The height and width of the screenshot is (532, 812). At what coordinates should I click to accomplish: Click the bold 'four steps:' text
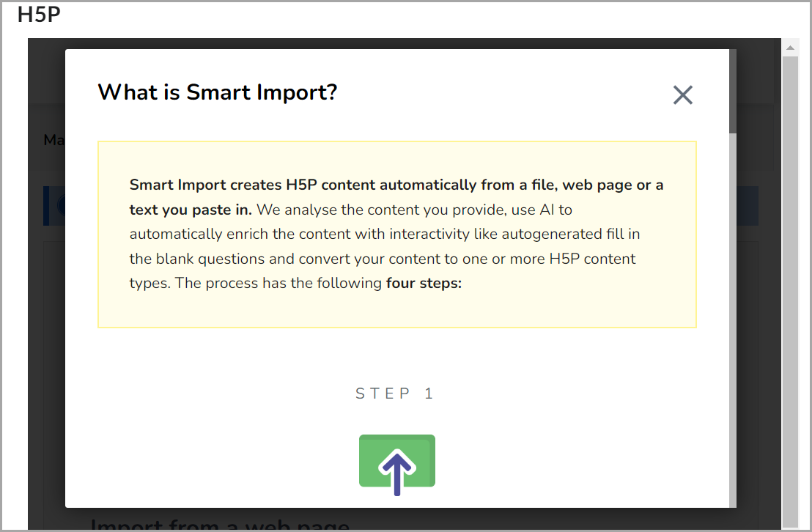click(424, 284)
